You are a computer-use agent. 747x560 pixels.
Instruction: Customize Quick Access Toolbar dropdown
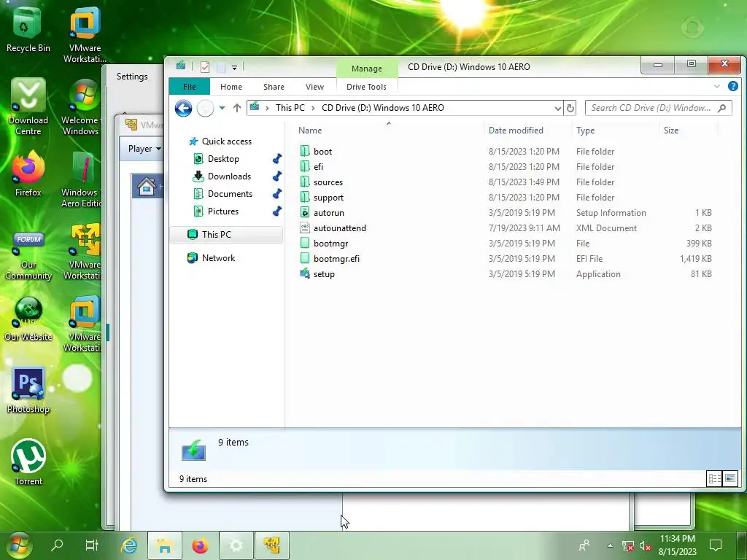[234, 68]
